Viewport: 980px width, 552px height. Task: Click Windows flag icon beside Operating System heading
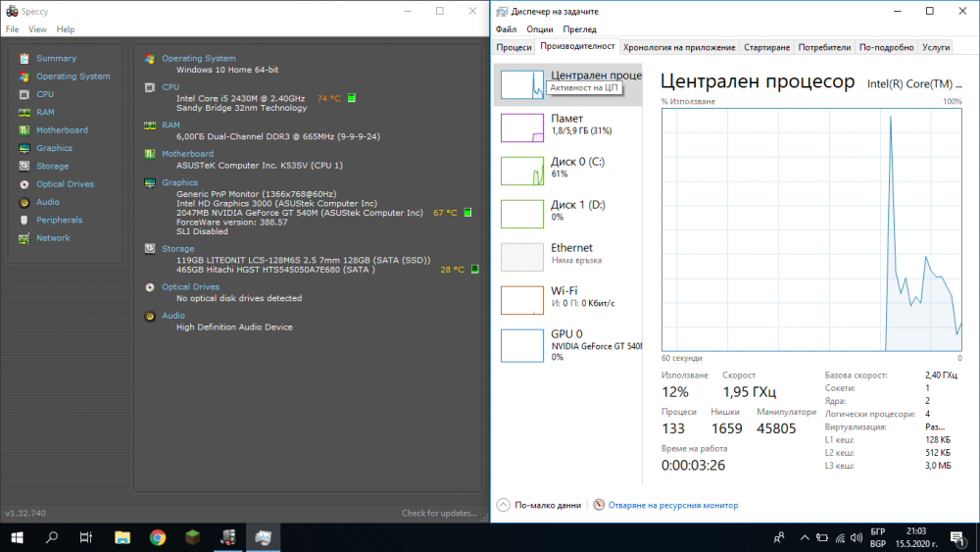[x=150, y=58]
